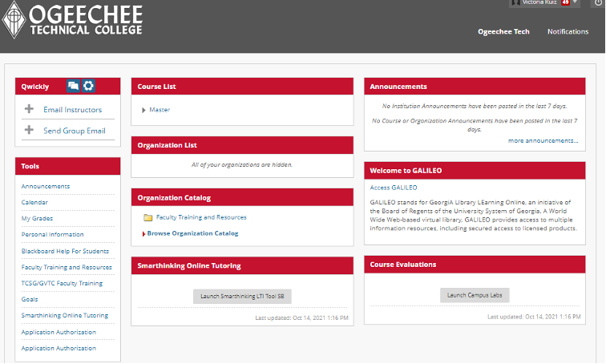Click the Browse Organization Catalog arrow
This screenshot has height=364, width=606.
point(143,234)
